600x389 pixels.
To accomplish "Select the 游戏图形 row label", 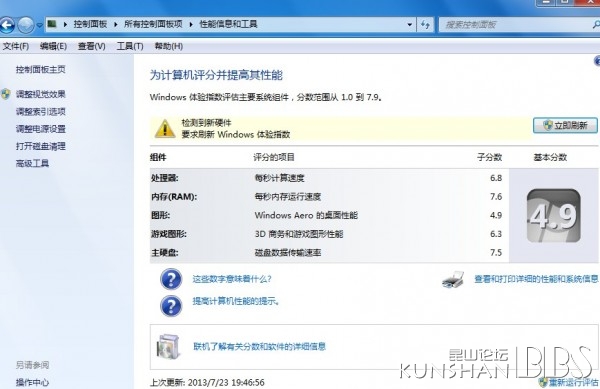I will point(169,234).
